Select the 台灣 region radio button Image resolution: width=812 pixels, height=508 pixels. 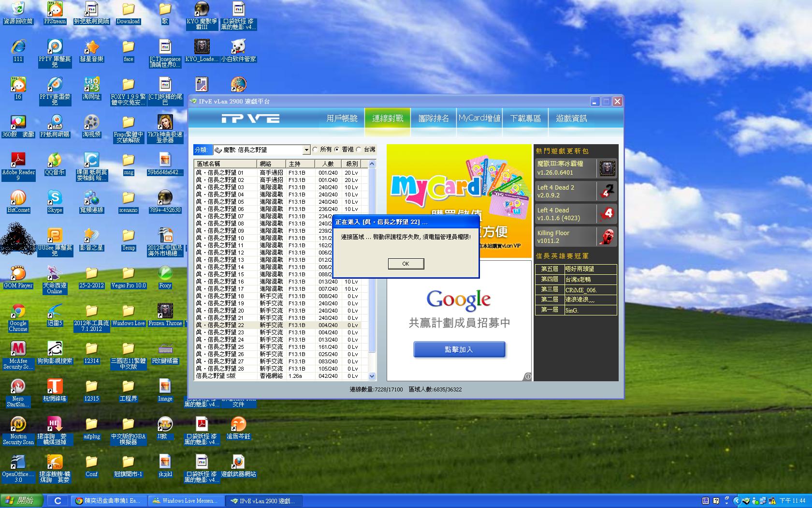(x=359, y=149)
